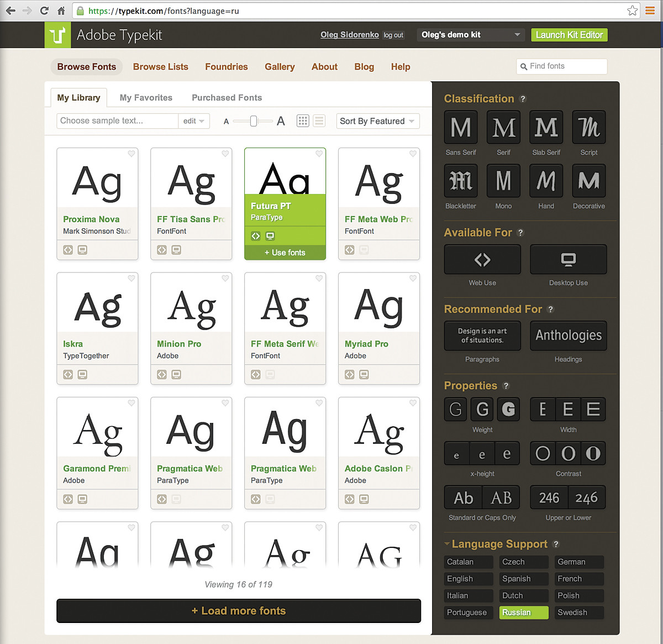Open the Oleg's demo kit dropdown

[471, 35]
